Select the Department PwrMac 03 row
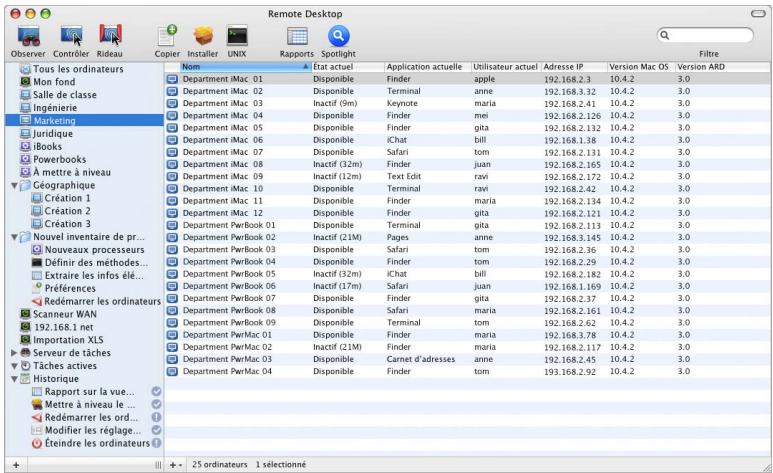 pos(467,359)
